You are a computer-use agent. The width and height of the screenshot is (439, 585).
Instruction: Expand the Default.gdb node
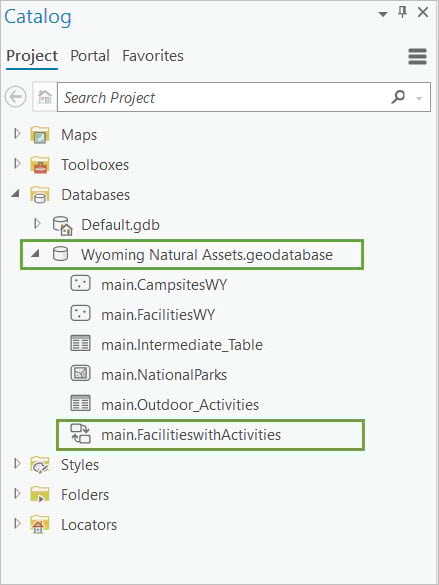click(37, 223)
